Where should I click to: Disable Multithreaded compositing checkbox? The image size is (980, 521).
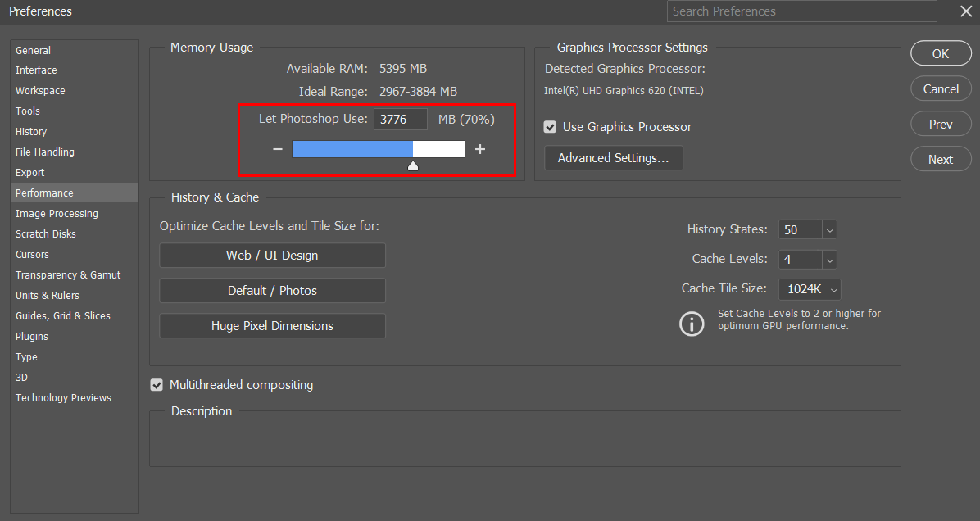click(x=157, y=385)
